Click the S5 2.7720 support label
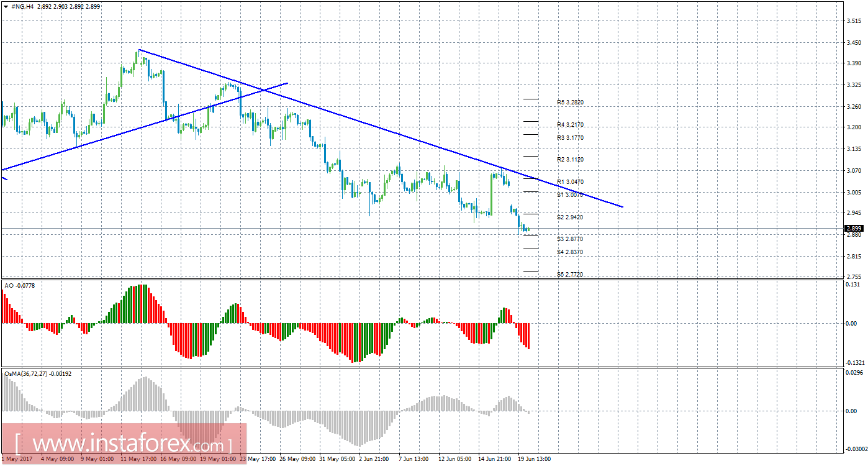 (570, 275)
